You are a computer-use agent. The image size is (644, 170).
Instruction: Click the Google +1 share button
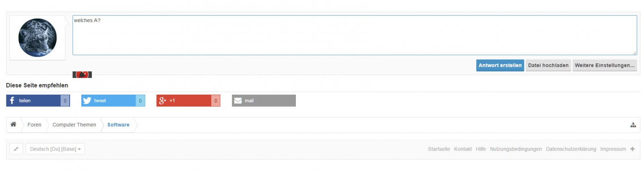(188, 101)
